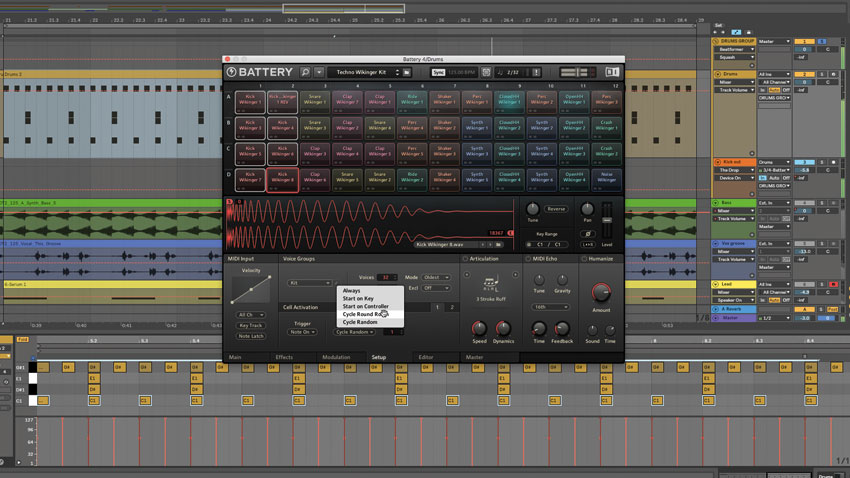Toggle the Sync tempo button
850x478 pixels.
[438, 72]
